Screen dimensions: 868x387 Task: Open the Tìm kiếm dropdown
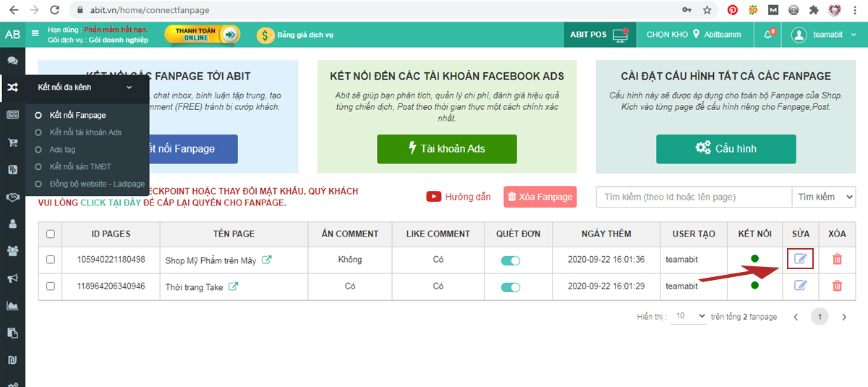tap(825, 197)
